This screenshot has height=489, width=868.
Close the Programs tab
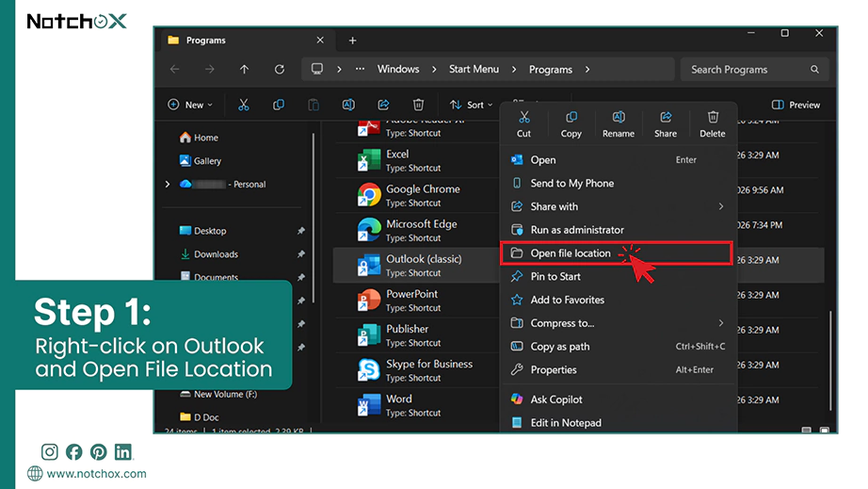(320, 40)
